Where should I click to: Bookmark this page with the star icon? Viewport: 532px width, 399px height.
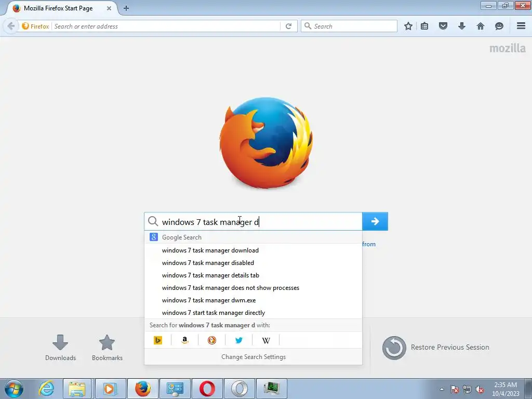(x=408, y=26)
